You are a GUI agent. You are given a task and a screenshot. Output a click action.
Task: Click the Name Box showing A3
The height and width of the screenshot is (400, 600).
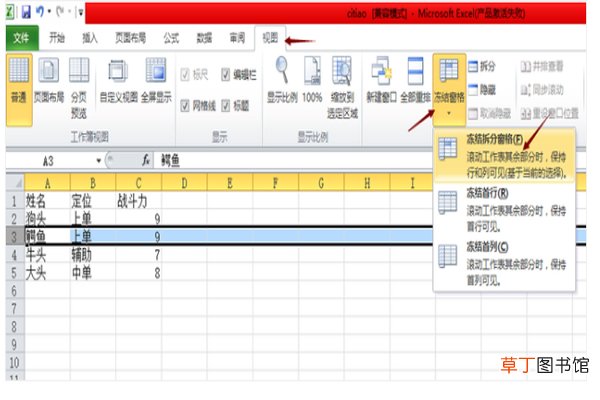(x=49, y=161)
